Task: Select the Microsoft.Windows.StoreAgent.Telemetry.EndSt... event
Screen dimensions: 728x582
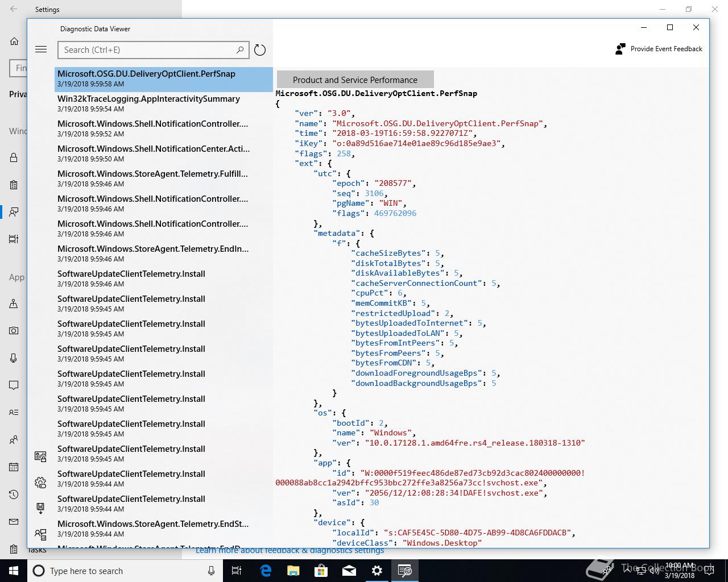Action: (154, 529)
